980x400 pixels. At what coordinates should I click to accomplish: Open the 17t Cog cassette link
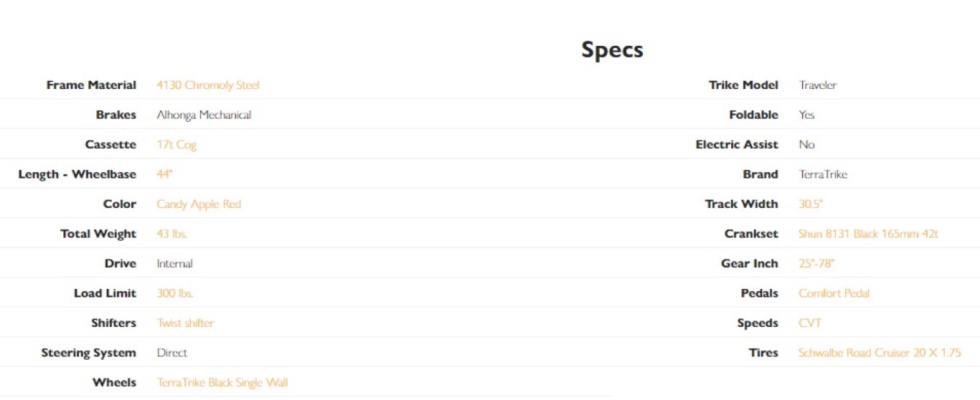[x=176, y=145]
